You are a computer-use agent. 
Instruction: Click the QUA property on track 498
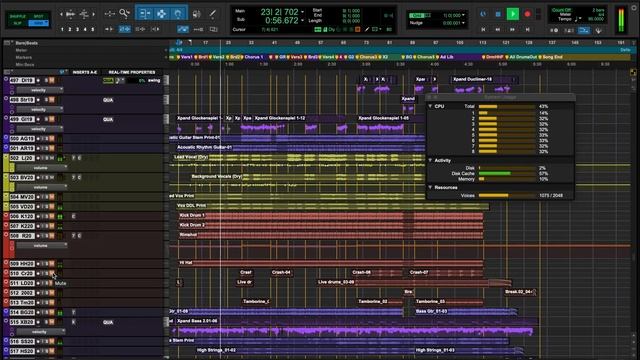point(108,100)
